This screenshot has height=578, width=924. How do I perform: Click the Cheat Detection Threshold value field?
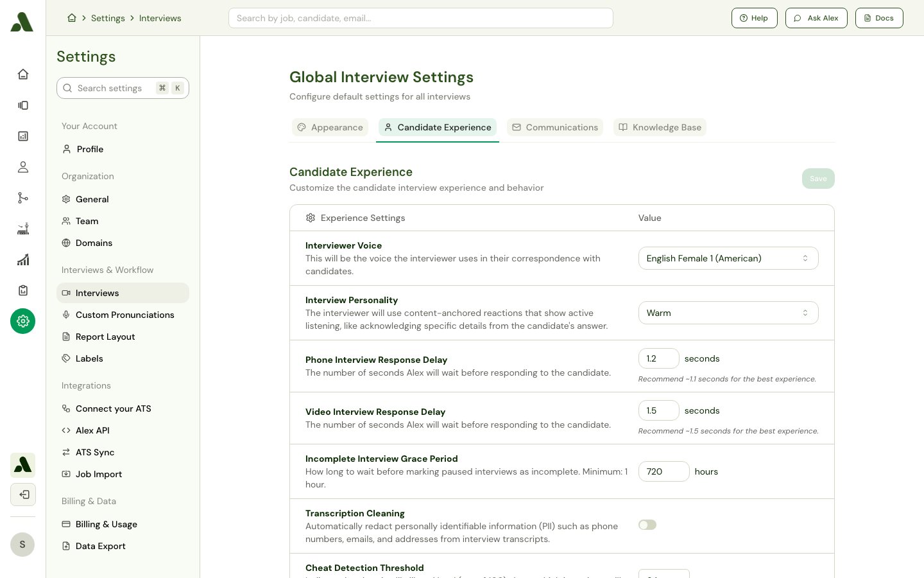(x=663, y=574)
